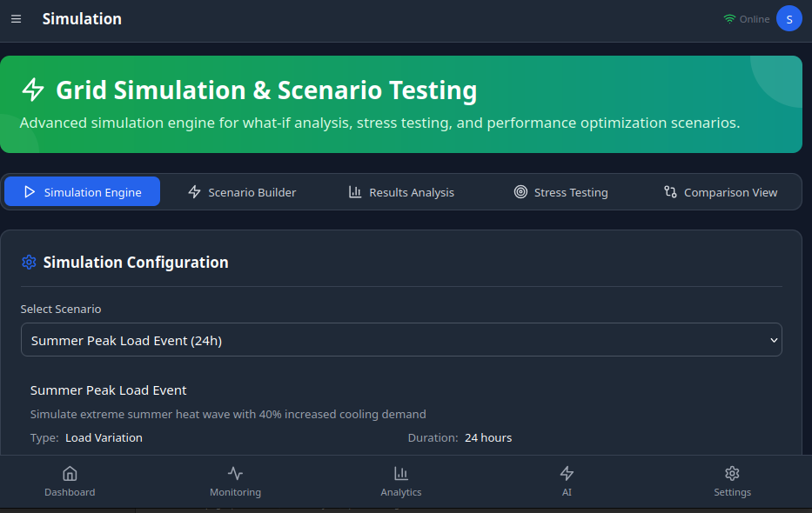Click the user avatar S icon
812x513 pixels.
[x=789, y=19]
